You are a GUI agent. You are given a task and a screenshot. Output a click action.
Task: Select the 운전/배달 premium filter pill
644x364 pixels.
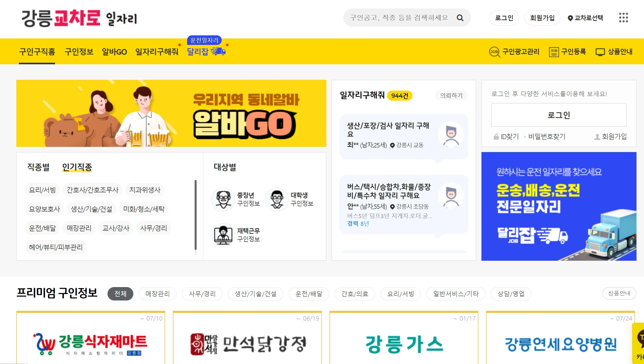[309, 294]
